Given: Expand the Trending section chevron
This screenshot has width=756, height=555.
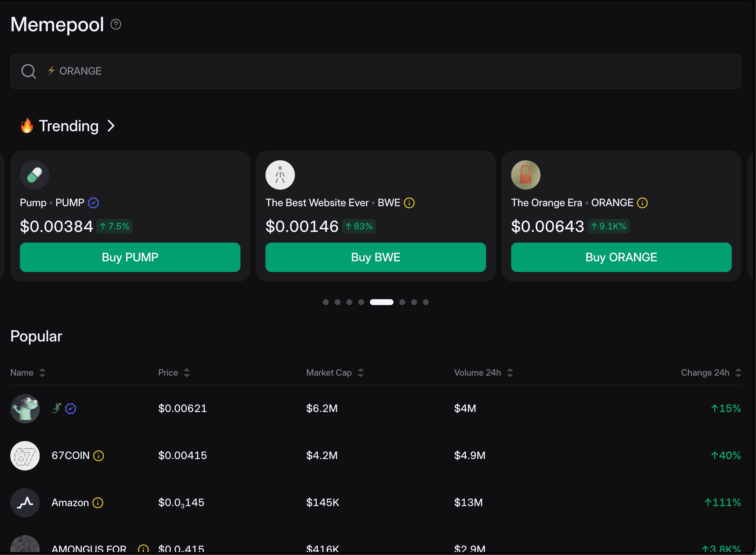Looking at the screenshot, I should coord(111,126).
